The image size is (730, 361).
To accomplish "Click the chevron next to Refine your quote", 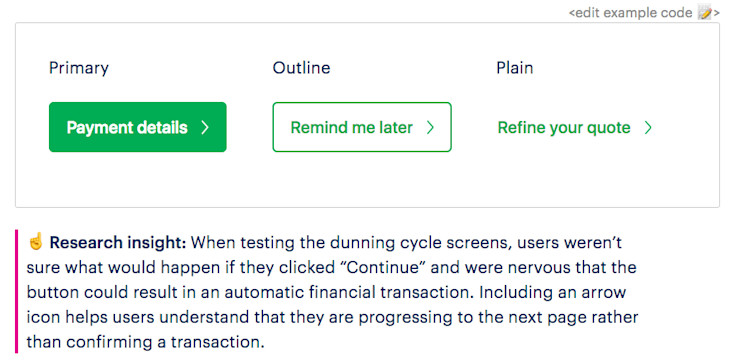I will point(648,128).
